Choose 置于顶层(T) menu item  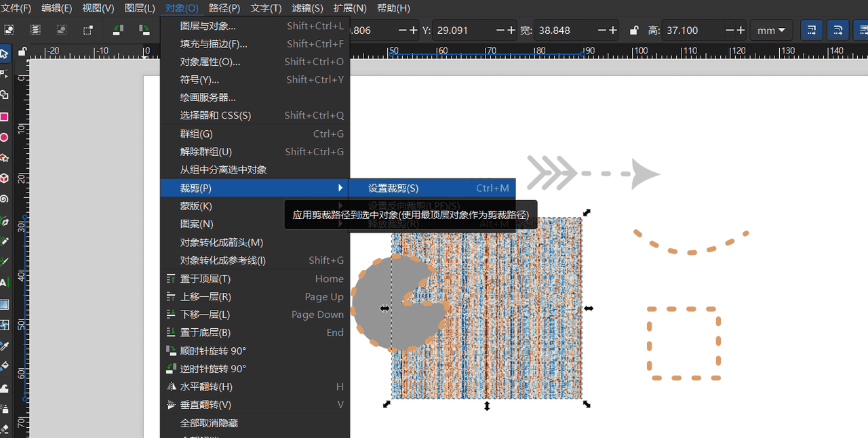click(254, 279)
